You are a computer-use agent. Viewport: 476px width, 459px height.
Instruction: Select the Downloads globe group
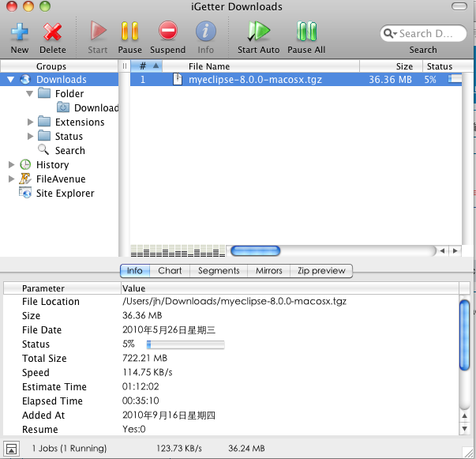pos(25,79)
